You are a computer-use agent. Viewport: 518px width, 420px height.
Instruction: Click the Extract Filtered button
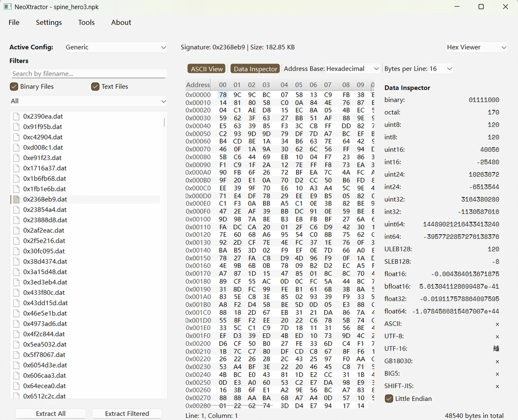tap(127, 414)
